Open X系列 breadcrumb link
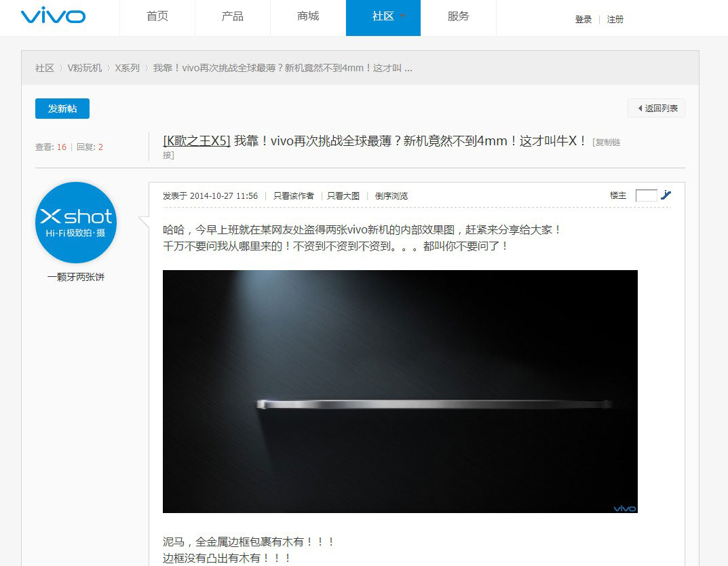Screen dimensions: 728x566 [x=128, y=69]
